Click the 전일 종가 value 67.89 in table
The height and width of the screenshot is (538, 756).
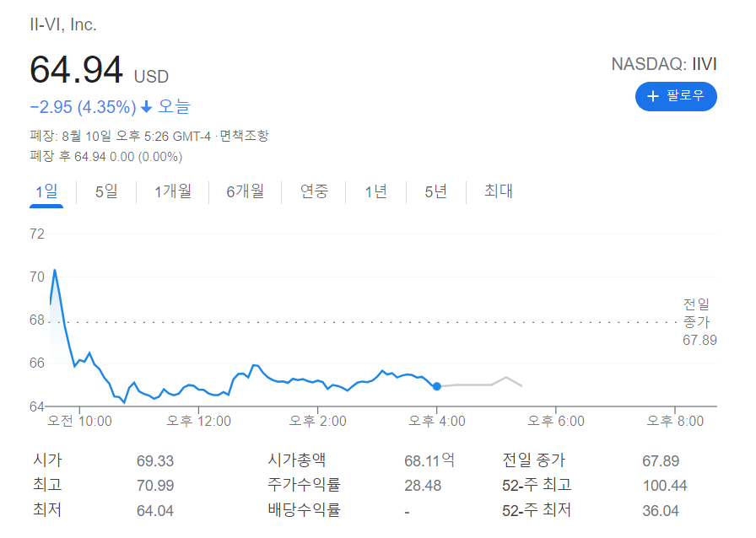[661, 461]
